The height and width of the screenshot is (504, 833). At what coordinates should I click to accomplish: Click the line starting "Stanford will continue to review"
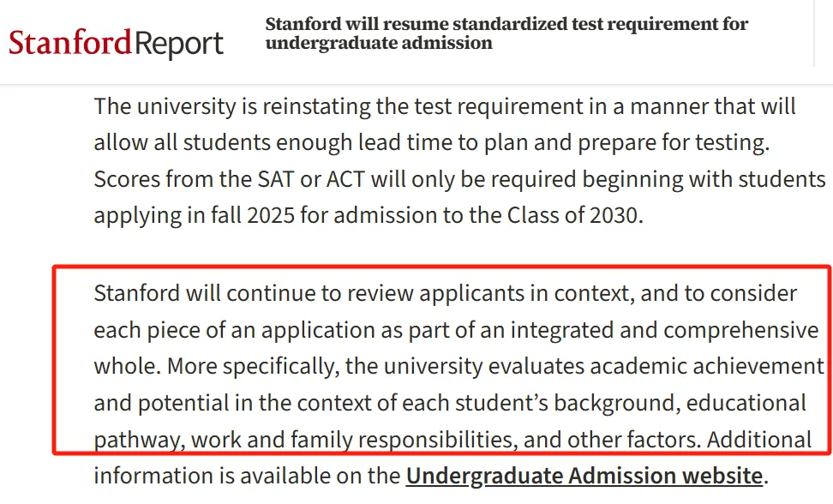coord(445,293)
